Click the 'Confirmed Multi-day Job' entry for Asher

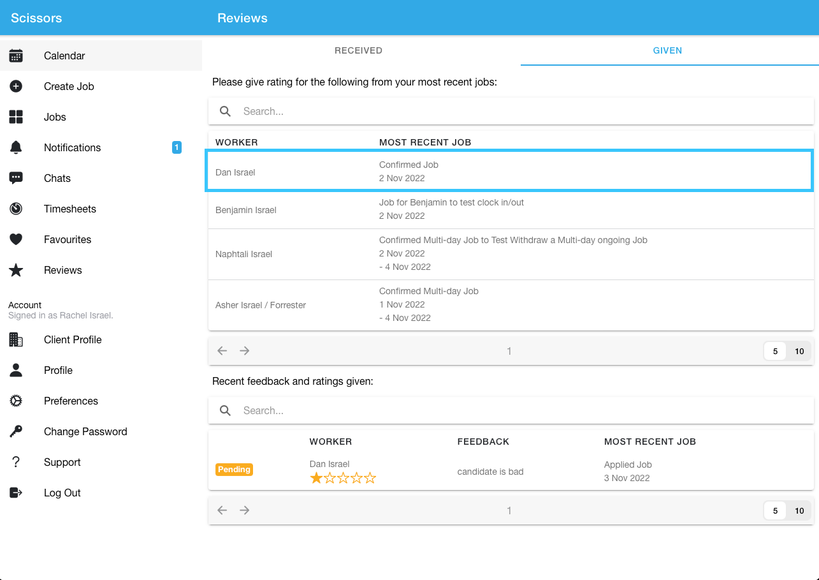click(x=429, y=291)
